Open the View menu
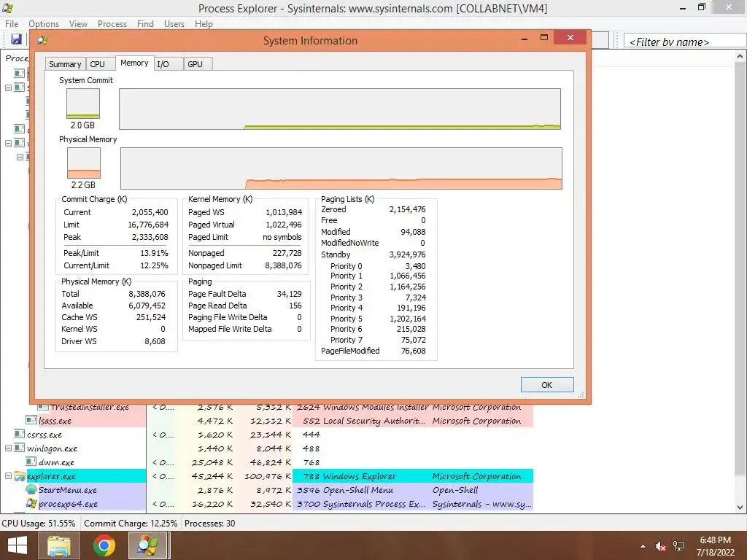Viewport: 747px width, 560px height. (78, 24)
